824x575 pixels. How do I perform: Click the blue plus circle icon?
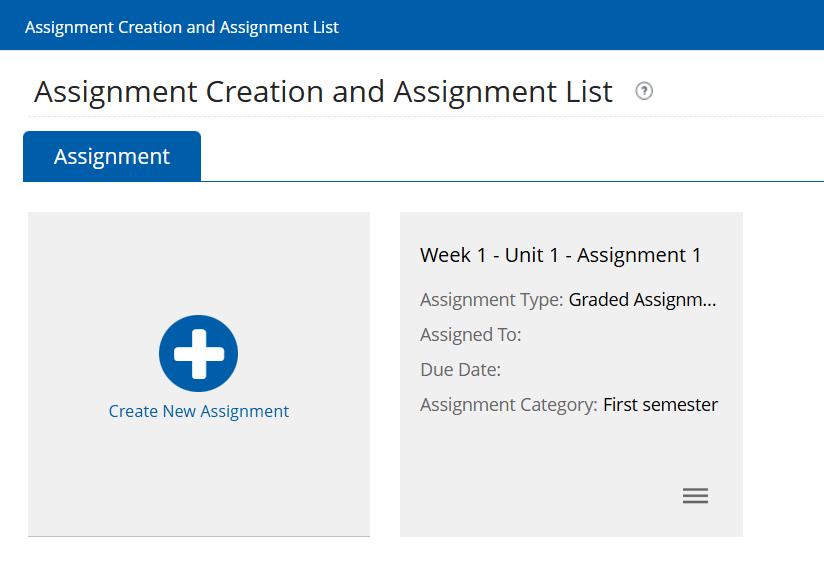click(x=198, y=354)
